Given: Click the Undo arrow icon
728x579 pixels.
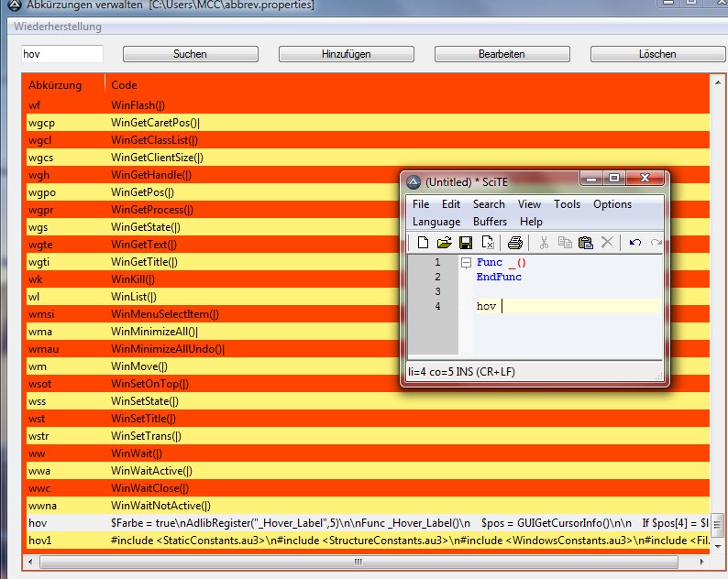Looking at the screenshot, I should [634, 243].
